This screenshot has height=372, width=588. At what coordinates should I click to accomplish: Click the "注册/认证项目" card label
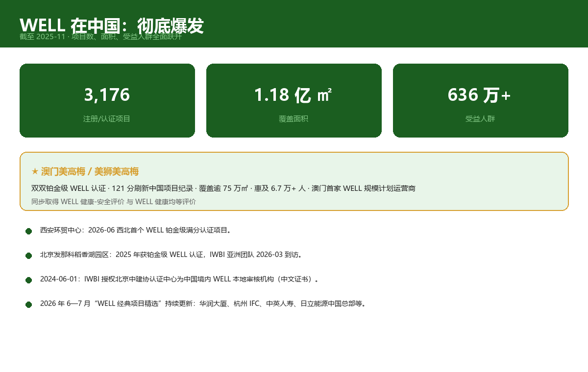coord(107,118)
